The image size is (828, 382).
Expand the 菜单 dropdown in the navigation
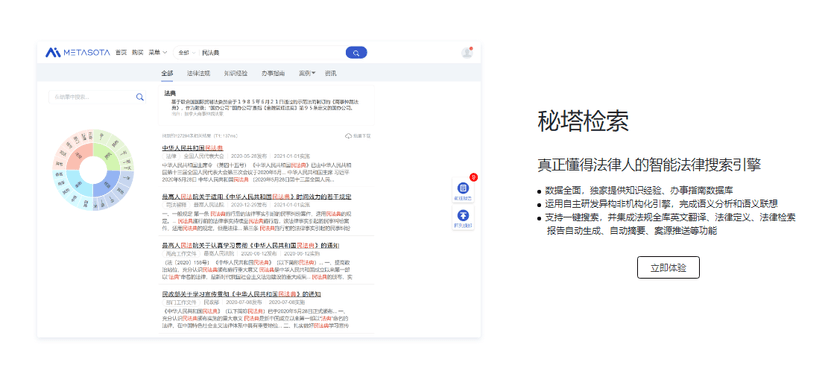tap(157, 52)
